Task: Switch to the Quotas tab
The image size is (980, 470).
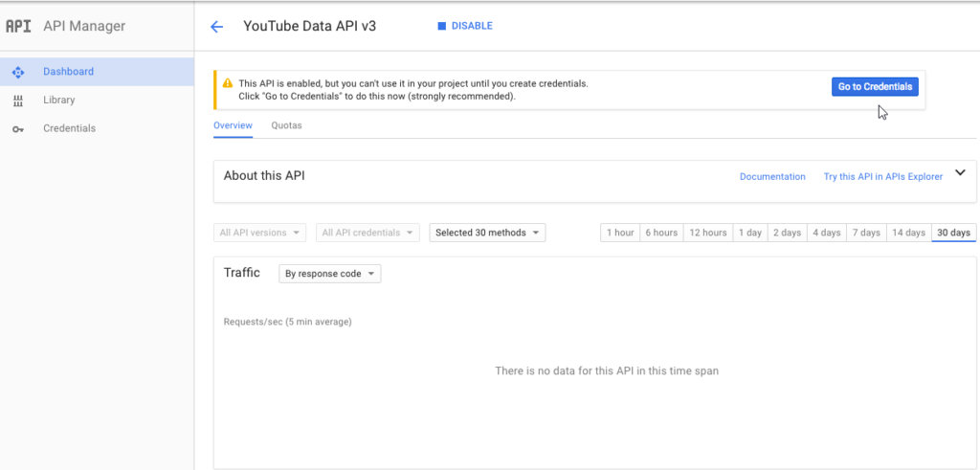Action: (286, 125)
